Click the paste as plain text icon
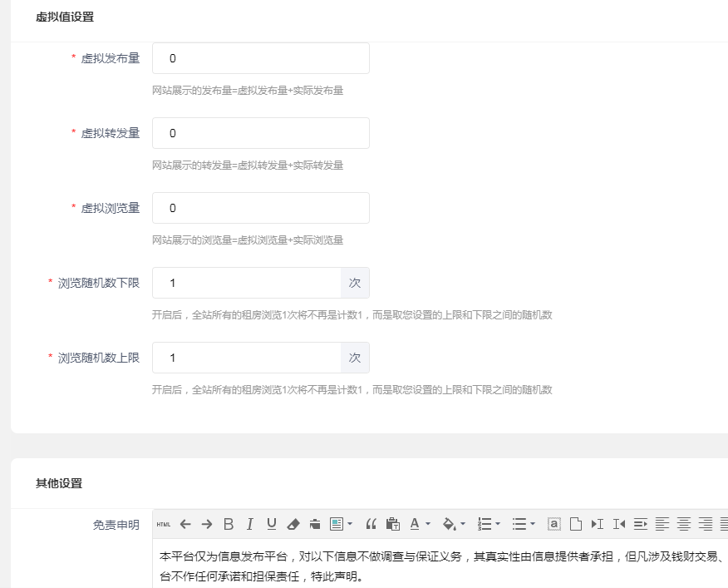This screenshot has width=728, height=588. (x=393, y=524)
